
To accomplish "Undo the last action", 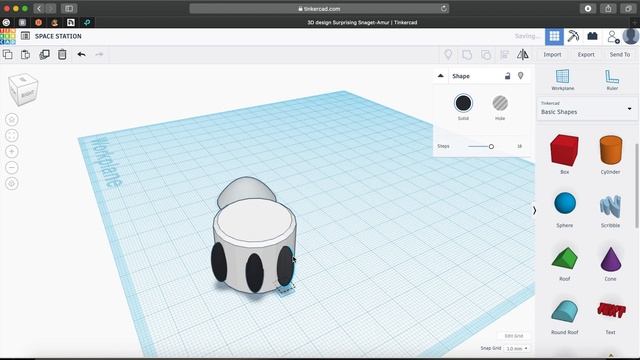I will click(82, 54).
